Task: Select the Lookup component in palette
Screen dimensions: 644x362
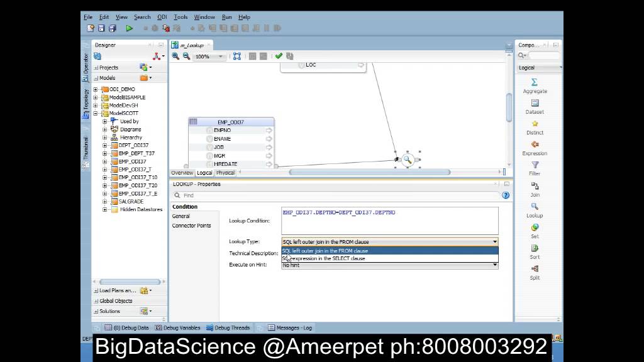Action: (535, 211)
